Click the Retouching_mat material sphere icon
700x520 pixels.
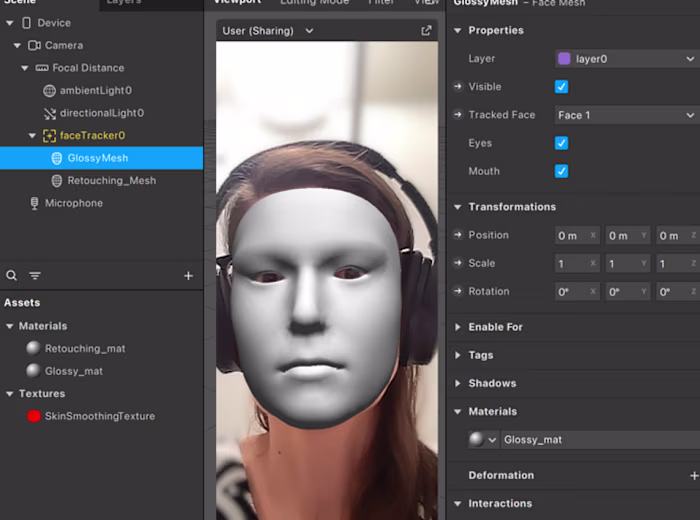[x=33, y=348]
